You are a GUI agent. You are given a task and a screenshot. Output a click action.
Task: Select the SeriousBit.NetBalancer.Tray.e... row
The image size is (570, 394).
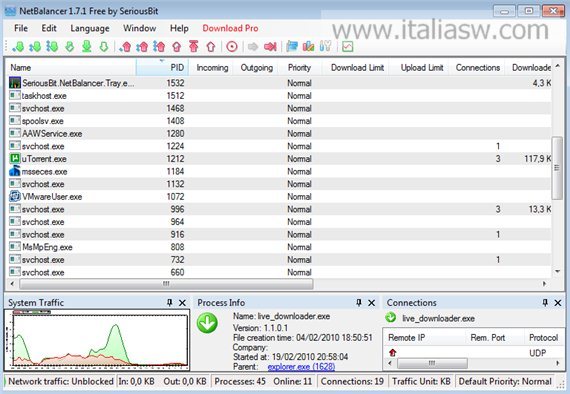(279, 83)
